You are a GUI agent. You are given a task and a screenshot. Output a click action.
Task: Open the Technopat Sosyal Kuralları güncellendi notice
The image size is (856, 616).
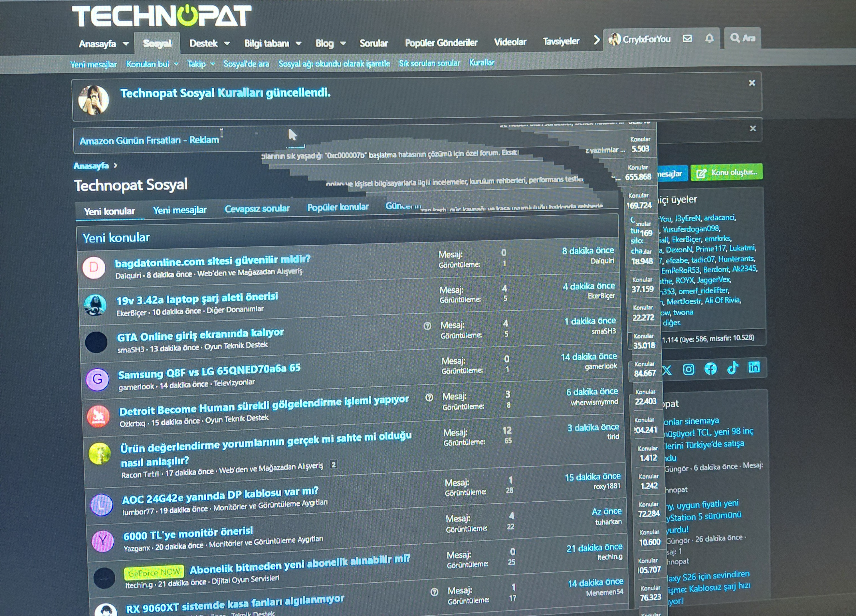(x=225, y=93)
